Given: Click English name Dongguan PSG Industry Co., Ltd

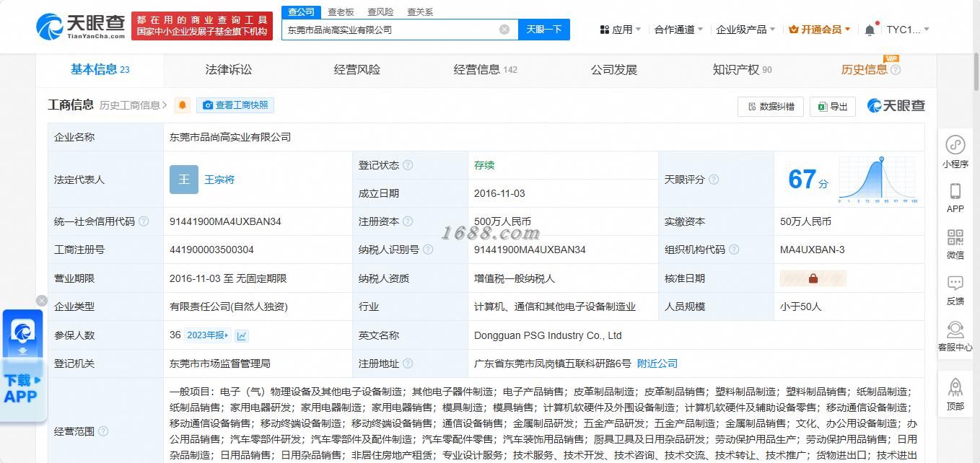Looking at the screenshot, I should (x=548, y=335).
